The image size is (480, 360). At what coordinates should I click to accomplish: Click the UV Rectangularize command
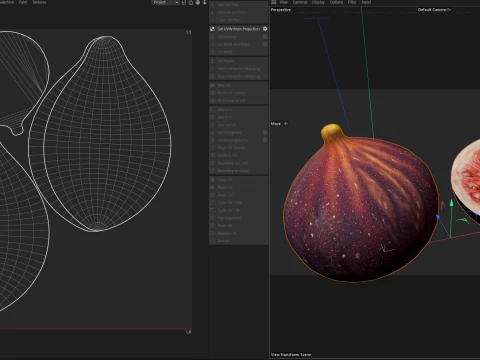click(x=239, y=140)
